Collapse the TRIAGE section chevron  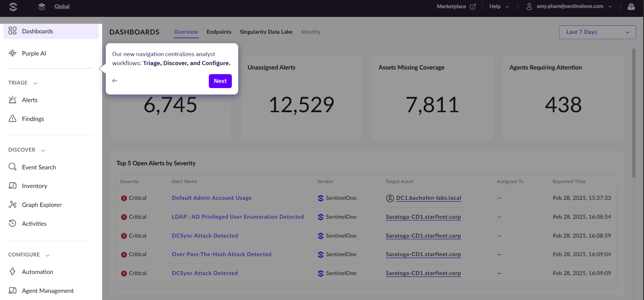click(x=35, y=83)
